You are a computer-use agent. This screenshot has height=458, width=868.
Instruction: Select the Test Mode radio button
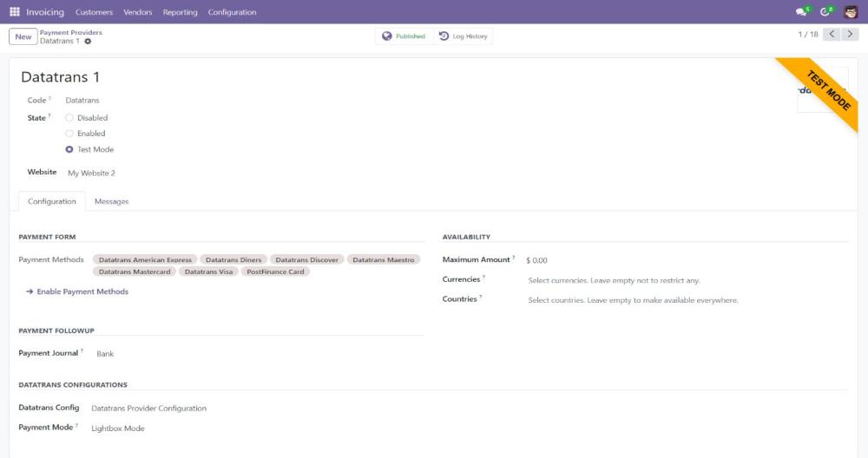(x=69, y=149)
